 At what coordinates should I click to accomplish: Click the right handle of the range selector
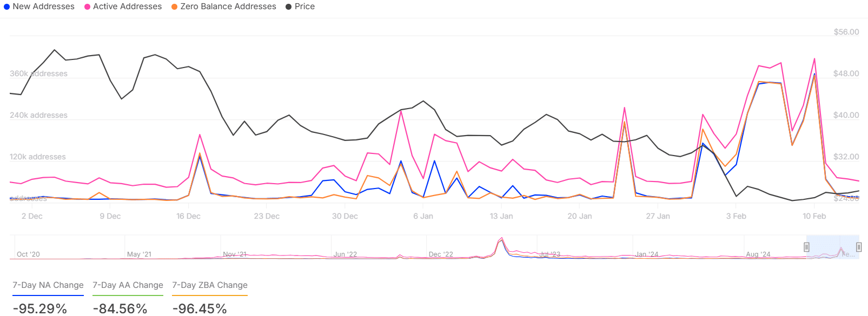pos(859,247)
